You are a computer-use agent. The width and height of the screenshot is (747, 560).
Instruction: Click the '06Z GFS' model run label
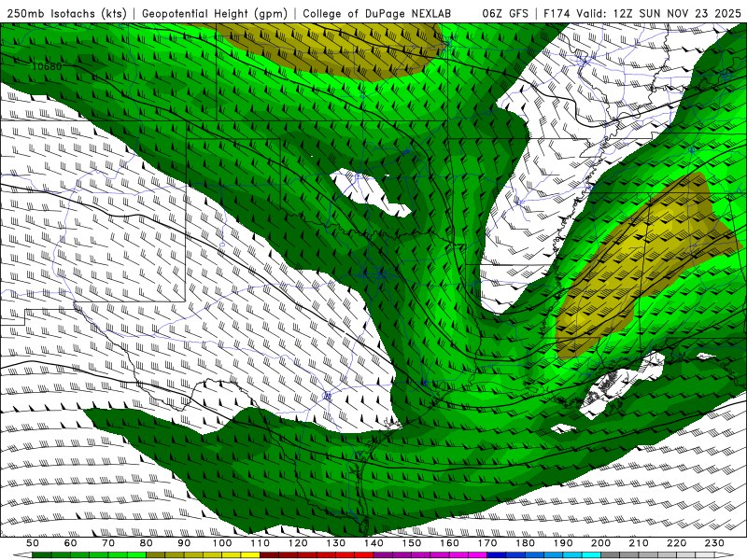coord(505,13)
